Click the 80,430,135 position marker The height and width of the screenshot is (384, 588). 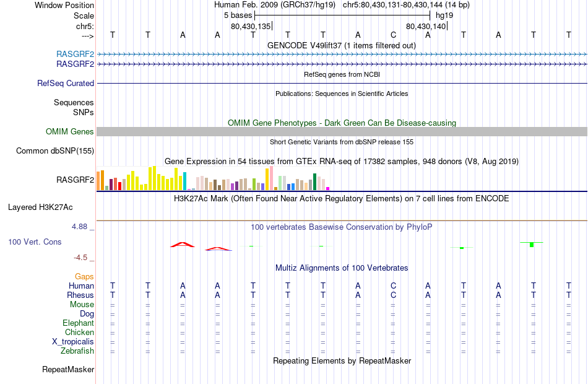point(251,26)
